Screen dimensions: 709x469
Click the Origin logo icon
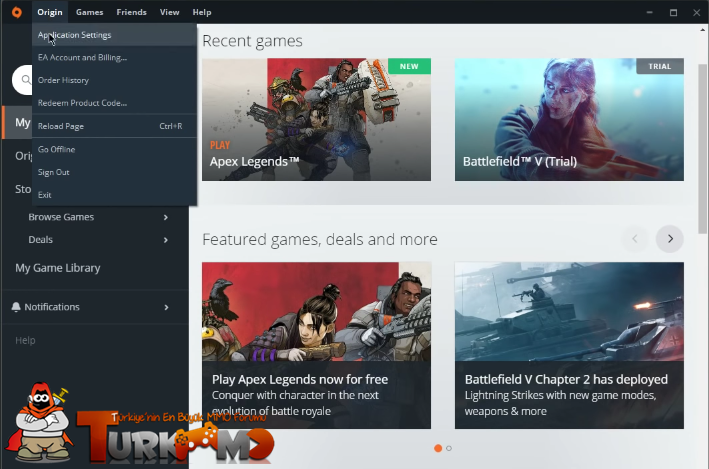[17, 12]
